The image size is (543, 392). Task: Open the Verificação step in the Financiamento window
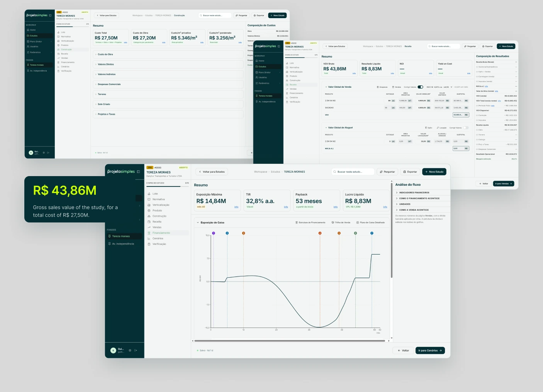coord(159,244)
